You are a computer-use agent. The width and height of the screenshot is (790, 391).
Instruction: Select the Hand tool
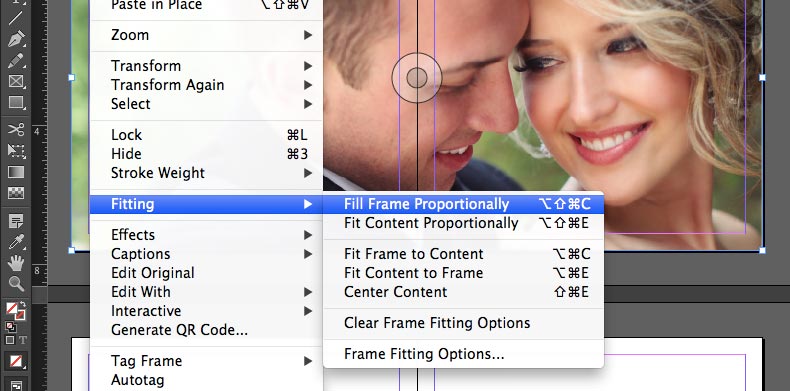tap(16, 263)
